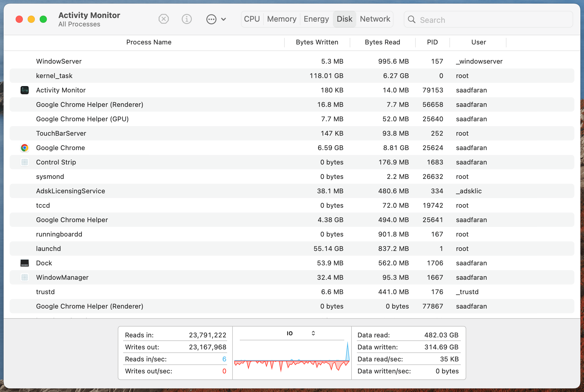Viewport: 584px width, 392px height.
Task: Open the Network tab
Action: [375, 19]
